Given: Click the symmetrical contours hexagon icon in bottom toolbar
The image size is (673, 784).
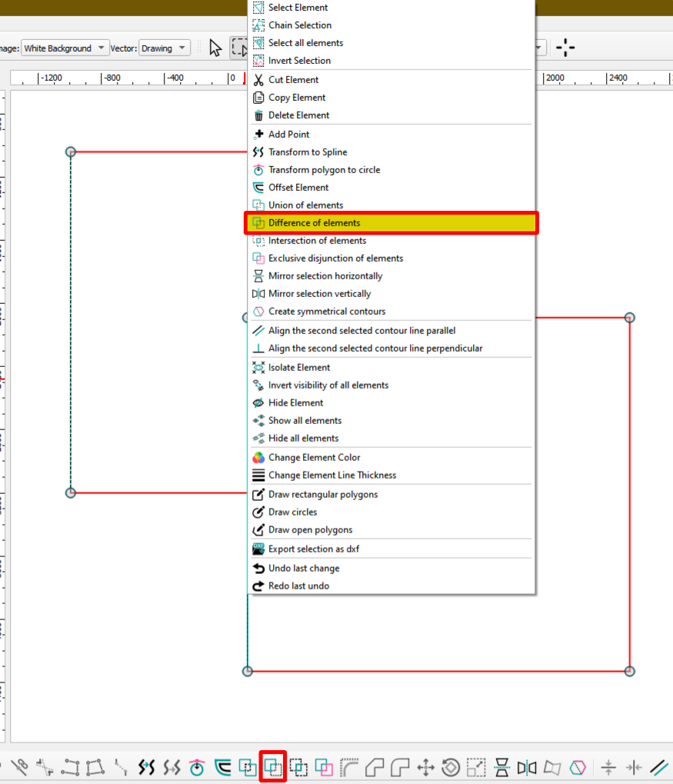Looking at the screenshot, I should coord(578,767).
